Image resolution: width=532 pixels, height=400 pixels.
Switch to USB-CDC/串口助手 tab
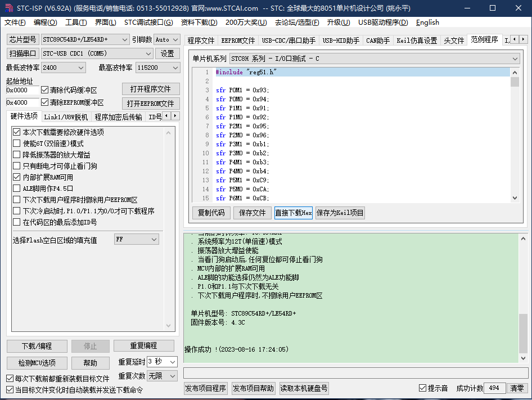[x=288, y=41]
